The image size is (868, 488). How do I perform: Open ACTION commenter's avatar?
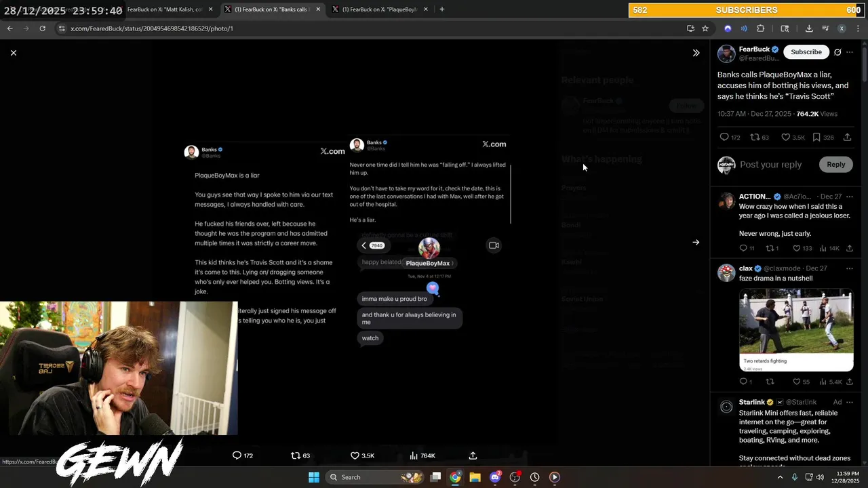pyautogui.click(x=726, y=200)
